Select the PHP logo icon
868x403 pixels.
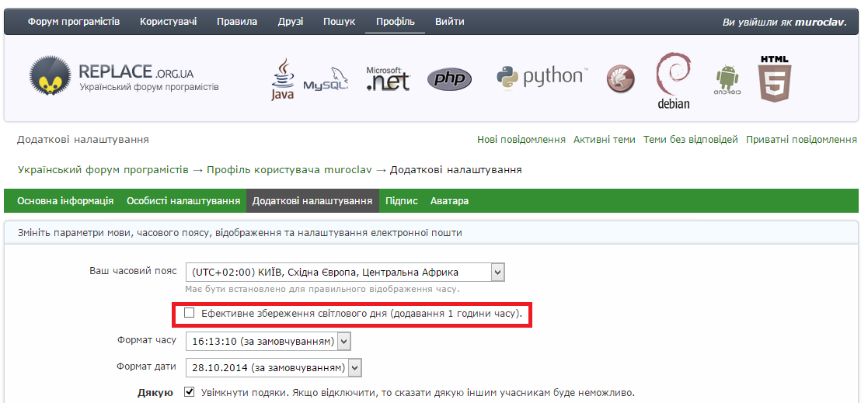tap(449, 79)
